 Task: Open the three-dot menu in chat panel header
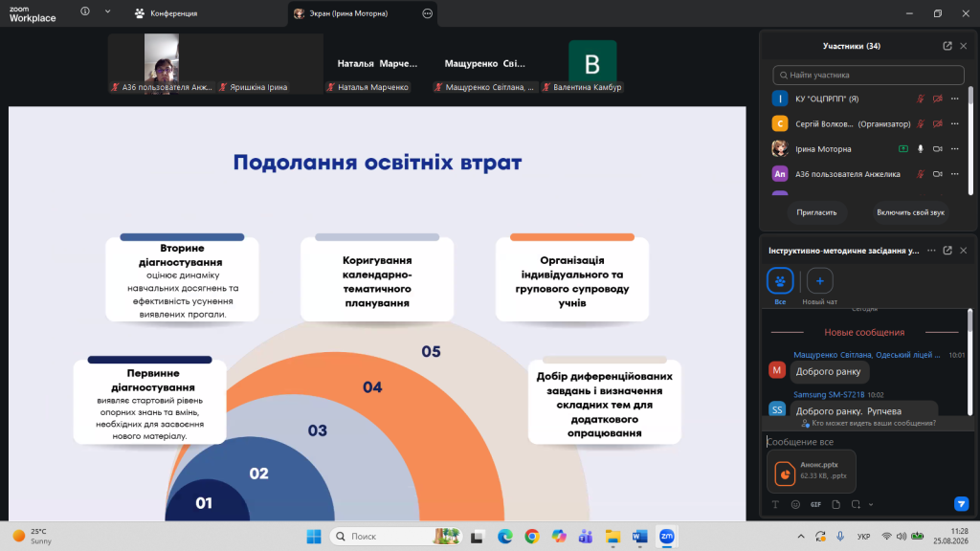pyautogui.click(x=931, y=251)
